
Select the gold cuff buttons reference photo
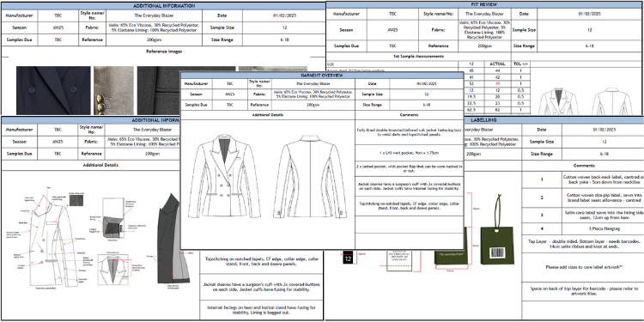pos(113,90)
